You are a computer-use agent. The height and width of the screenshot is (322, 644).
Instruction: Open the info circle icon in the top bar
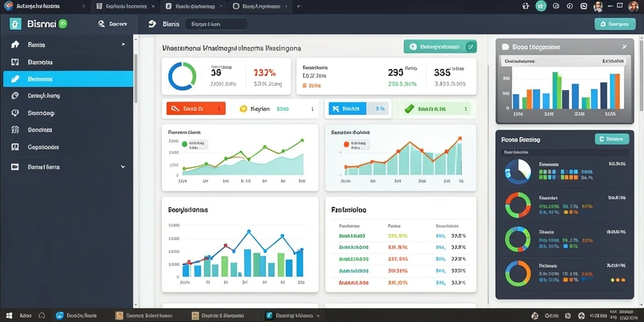[570, 6]
